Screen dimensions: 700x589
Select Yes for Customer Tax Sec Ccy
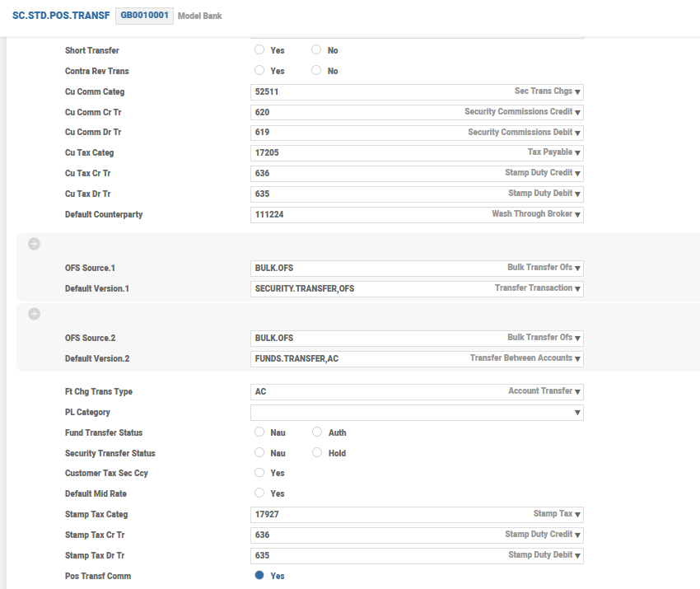click(x=259, y=473)
